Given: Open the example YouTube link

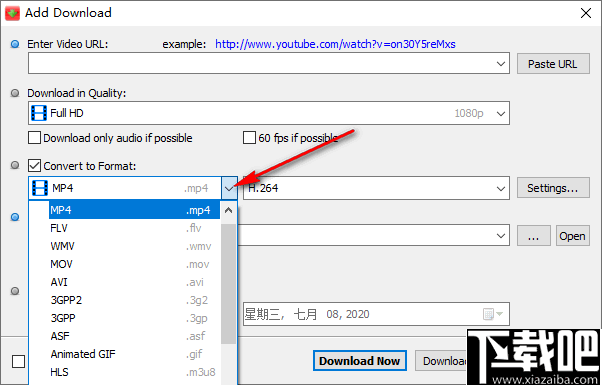Looking at the screenshot, I should (335, 44).
